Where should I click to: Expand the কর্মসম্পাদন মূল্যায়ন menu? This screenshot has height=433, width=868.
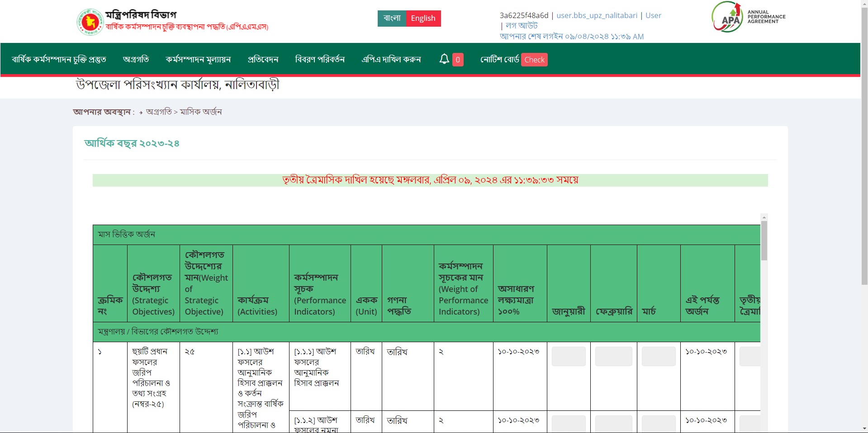coord(198,60)
